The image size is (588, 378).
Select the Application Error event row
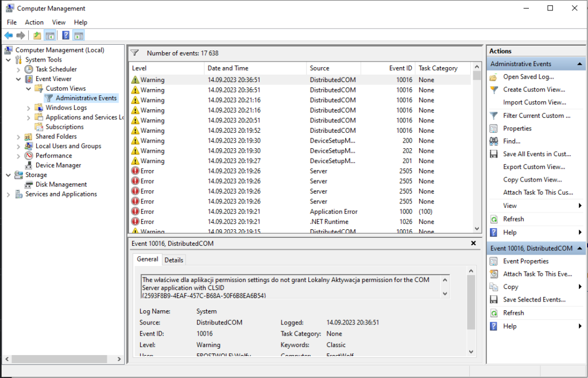click(300, 211)
